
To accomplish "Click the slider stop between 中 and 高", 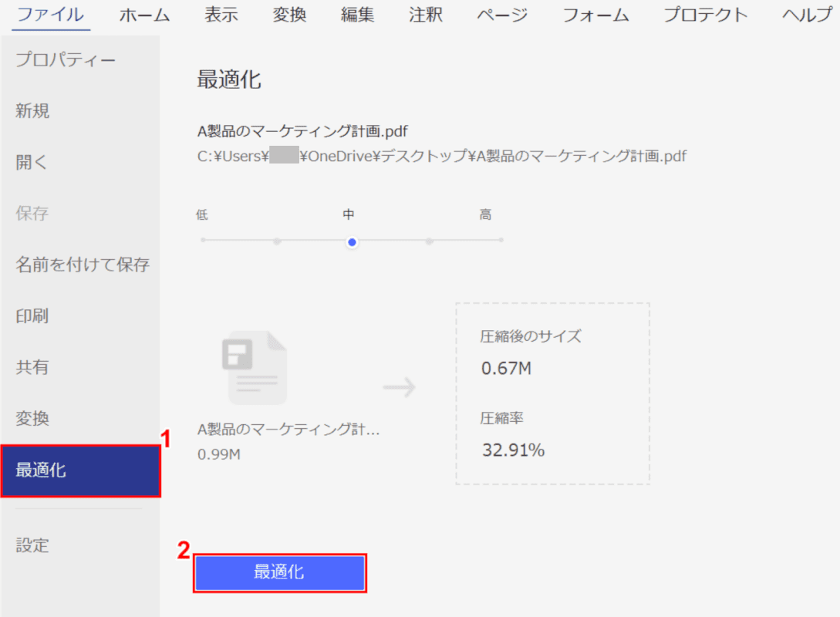I will point(429,241).
